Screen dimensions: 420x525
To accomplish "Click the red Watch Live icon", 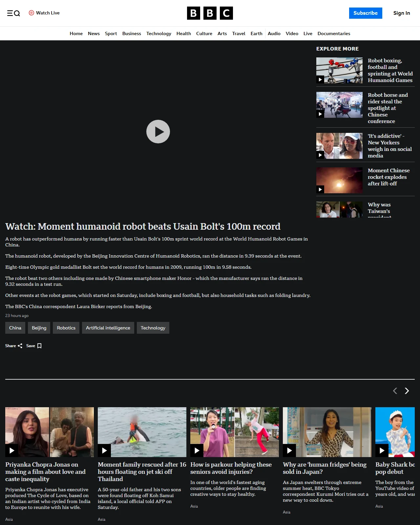I will click(x=31, y=13).
